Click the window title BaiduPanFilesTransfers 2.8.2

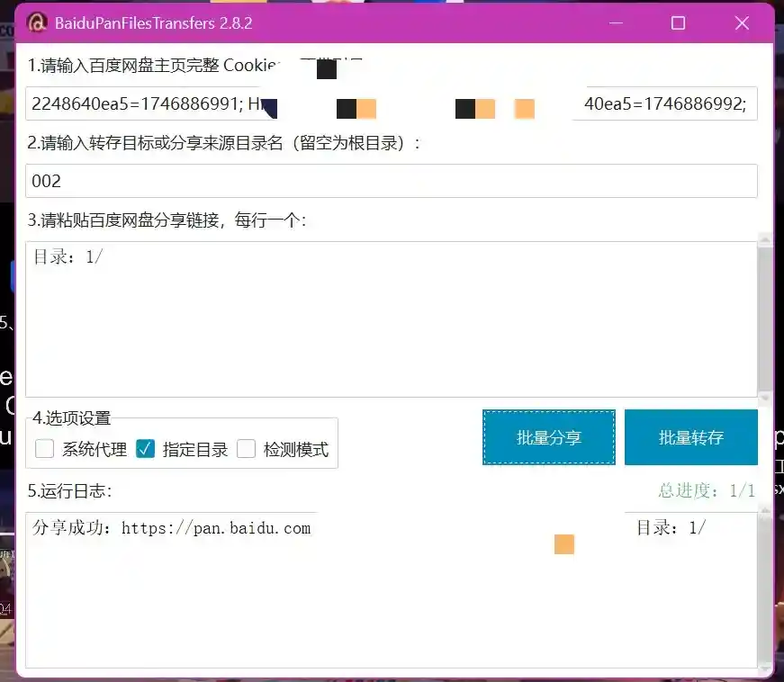click(x=154, y=23)
